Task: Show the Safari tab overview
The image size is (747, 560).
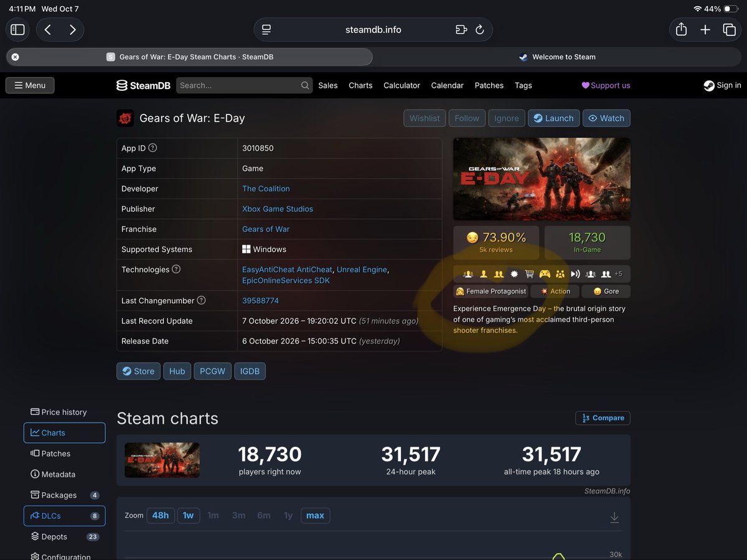Action: coord(729,30)
